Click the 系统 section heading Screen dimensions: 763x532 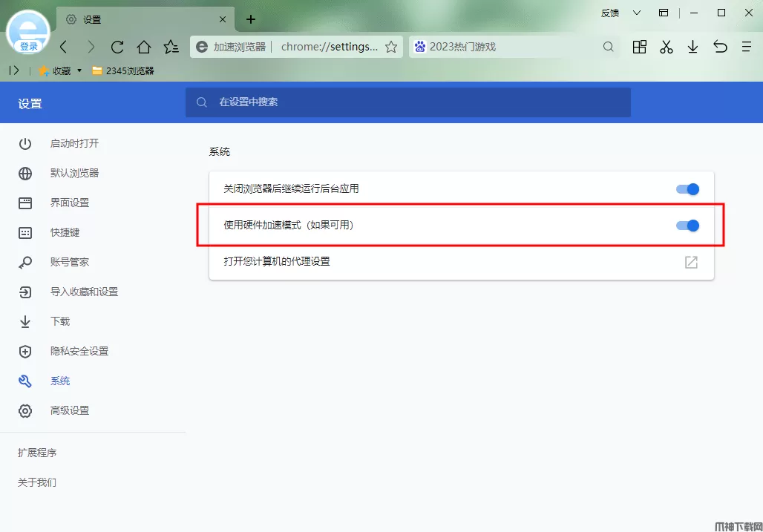220,151
